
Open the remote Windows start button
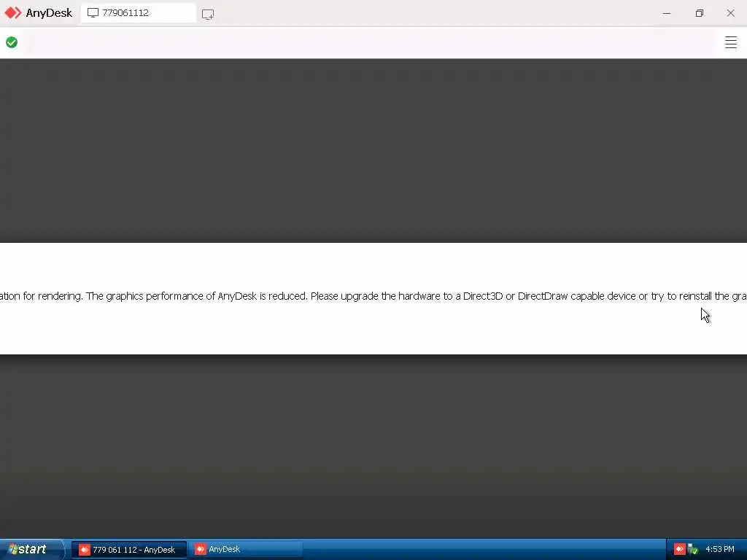pyautogui.click(x=31, y=549)
